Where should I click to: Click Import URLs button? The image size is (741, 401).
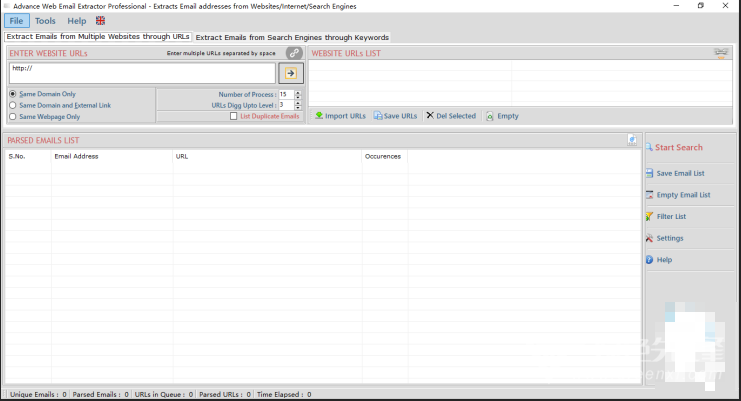[340, 116]
